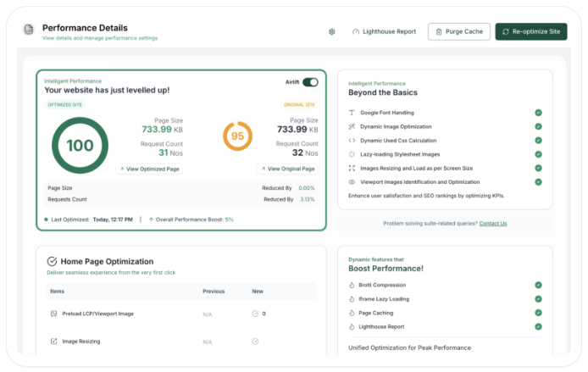Click the Lighthouse Report feature flame icon
588x372 pixels.
352,326
